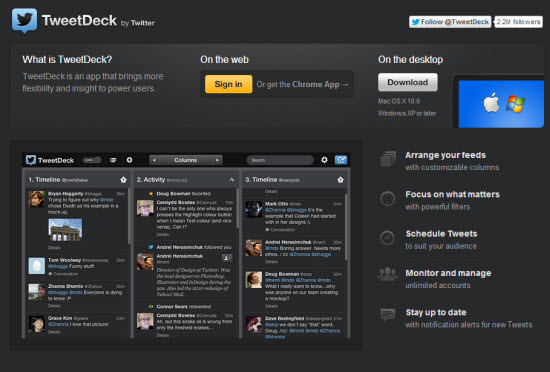Select the 1. Timeline column header
The image size is (550, 372).
pos(77,180)
